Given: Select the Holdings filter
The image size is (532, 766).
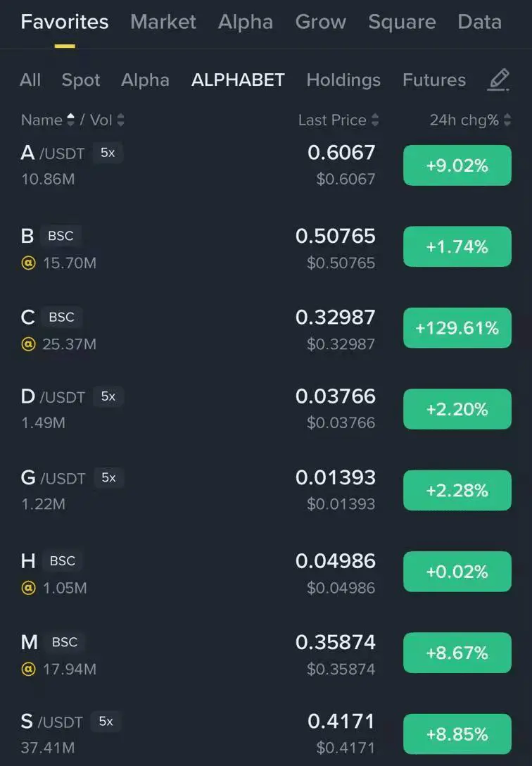Looking at the screenshot, I should tap(343, 80).
